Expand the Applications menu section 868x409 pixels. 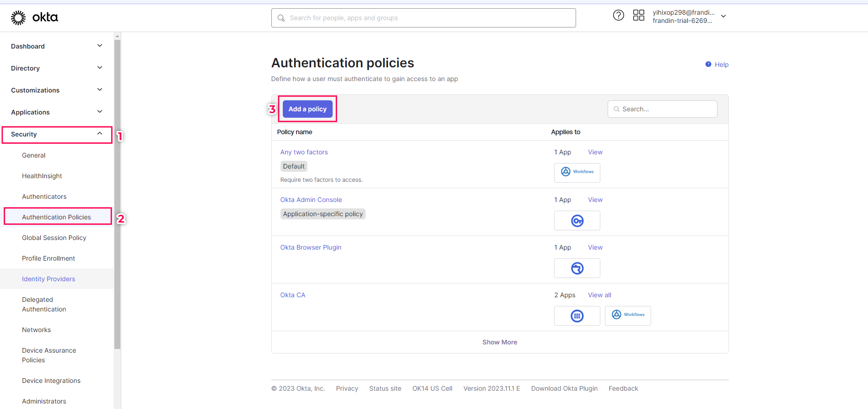pyautogui.click(x=100, y=112)
